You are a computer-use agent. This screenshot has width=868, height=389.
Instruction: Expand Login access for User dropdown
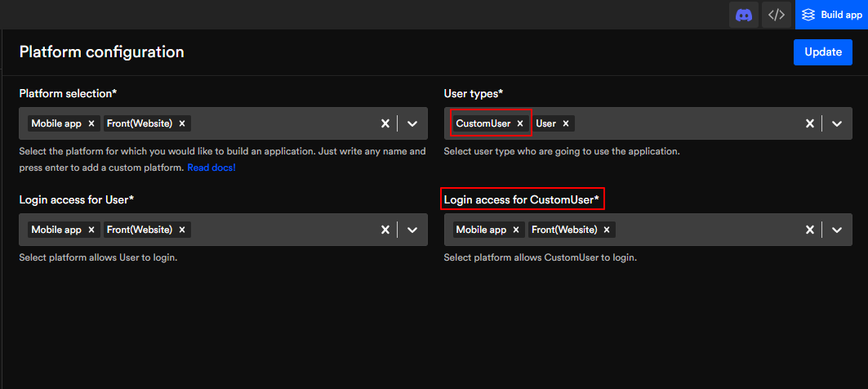(x=412, y=230)
